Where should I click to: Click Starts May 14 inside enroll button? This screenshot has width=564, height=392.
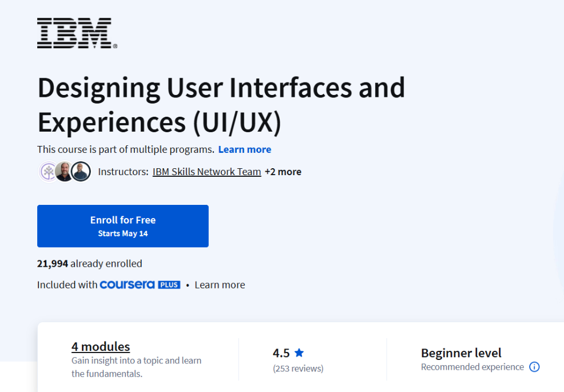[x=122, y=232]
